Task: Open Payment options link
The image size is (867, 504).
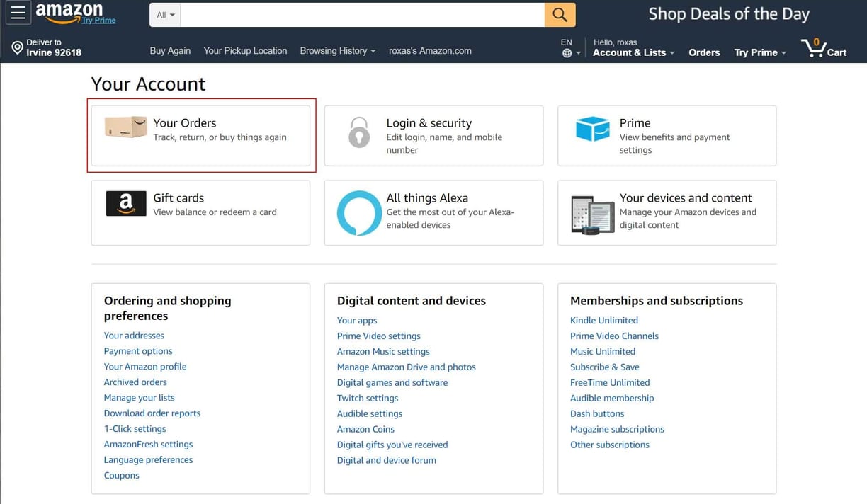Action: pos(138,351)
